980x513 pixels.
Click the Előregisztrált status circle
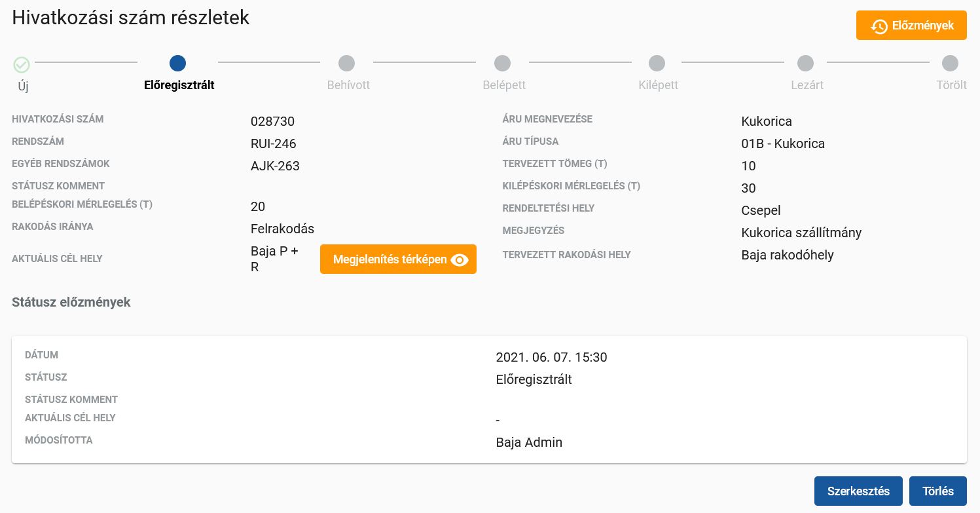(x=177, y=63)
